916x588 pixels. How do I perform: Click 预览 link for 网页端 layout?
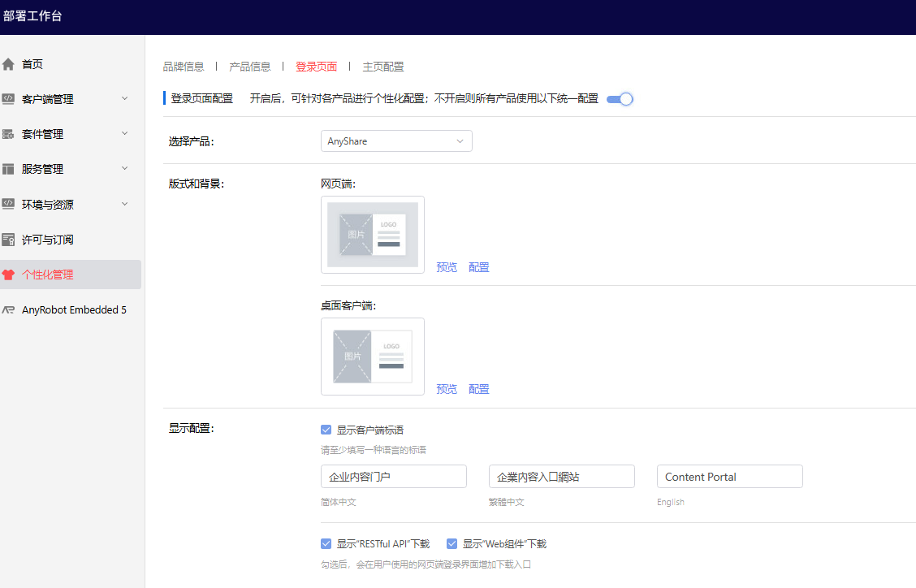[447, 267]
